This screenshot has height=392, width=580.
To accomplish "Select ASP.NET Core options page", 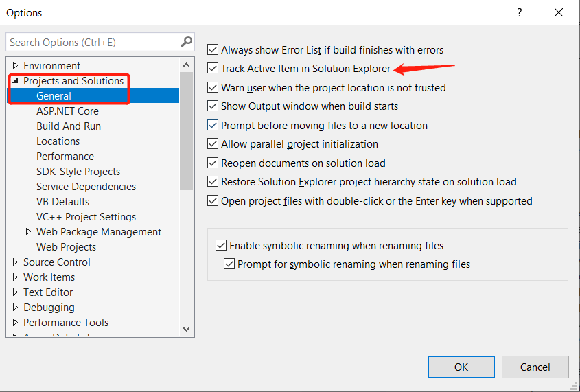I will pos(67,111).
